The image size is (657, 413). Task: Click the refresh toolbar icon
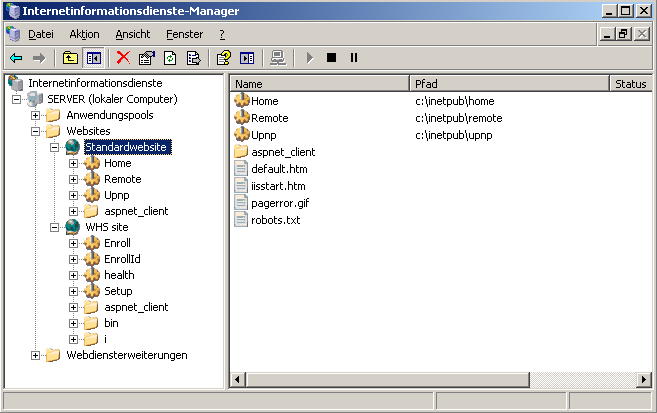coord(170,58)
